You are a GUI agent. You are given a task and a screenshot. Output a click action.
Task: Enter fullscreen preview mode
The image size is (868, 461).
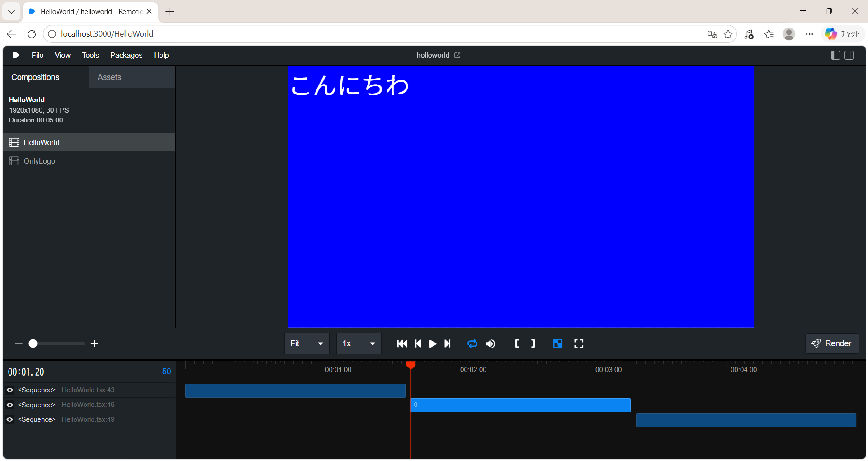[x=579, y=344]
